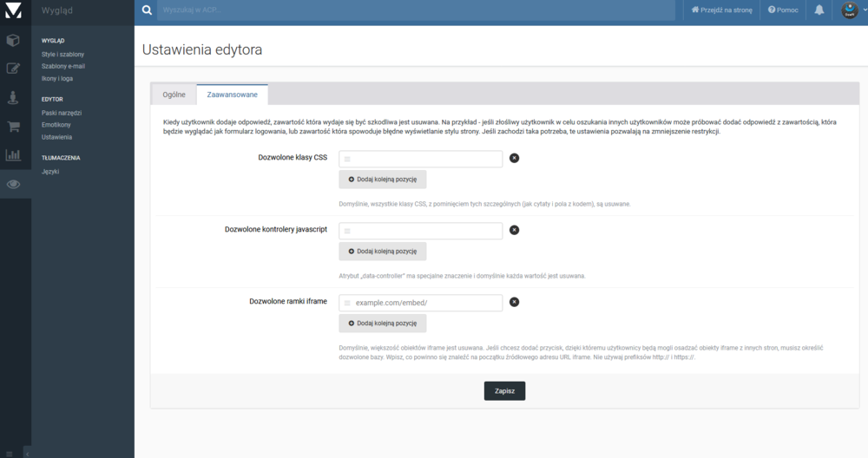The width and height of the screenshot is (868, 458).
Task: Open the Members person icon in sidebar
Action: tap(13, 97)
